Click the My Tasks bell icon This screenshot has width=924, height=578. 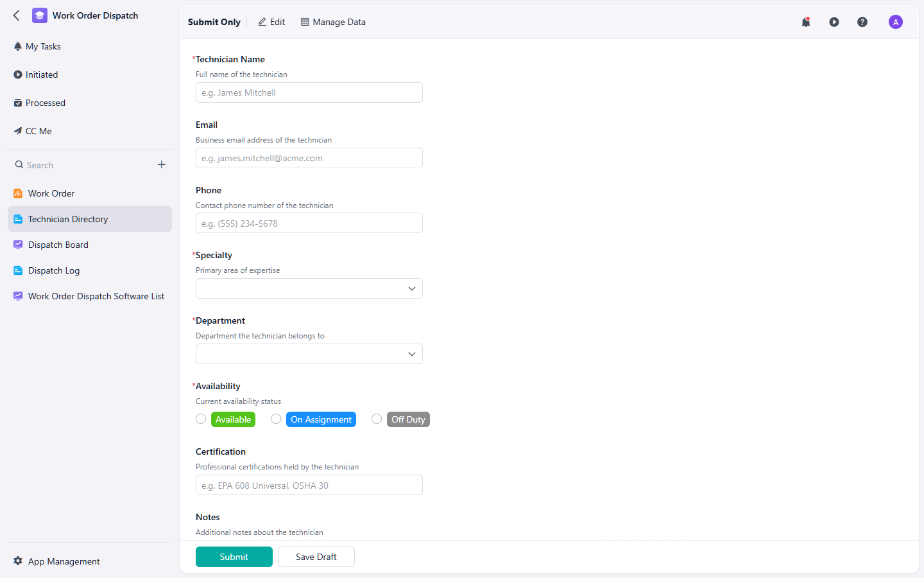[18, 46]
